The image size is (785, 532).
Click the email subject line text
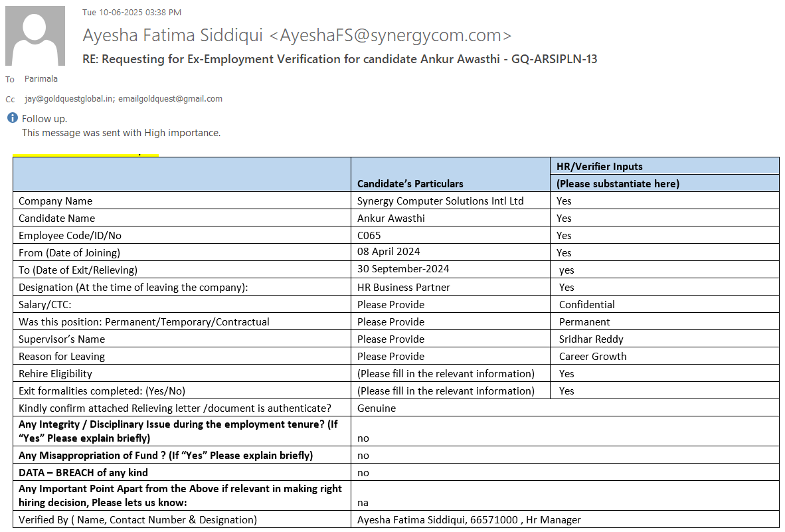pos(339,59)
